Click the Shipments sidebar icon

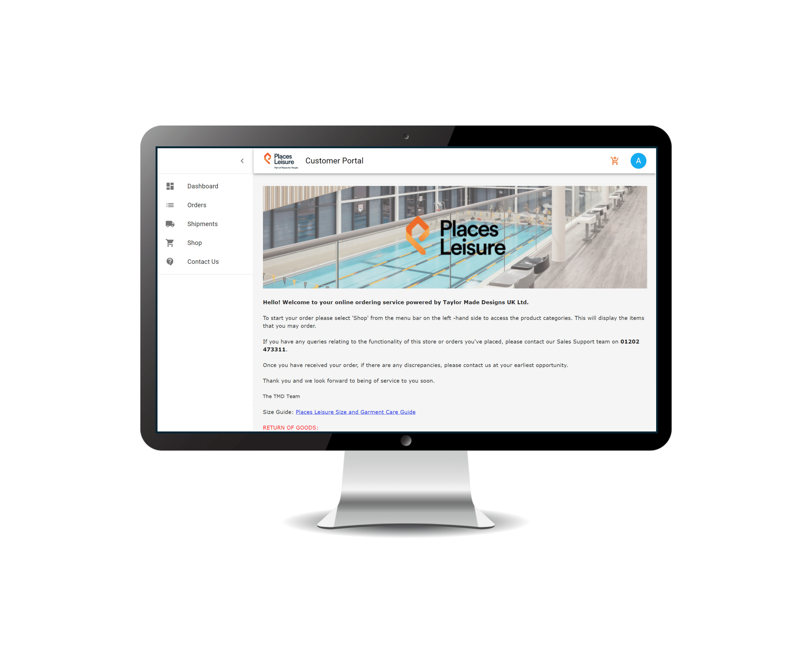[x=171, y=223]
